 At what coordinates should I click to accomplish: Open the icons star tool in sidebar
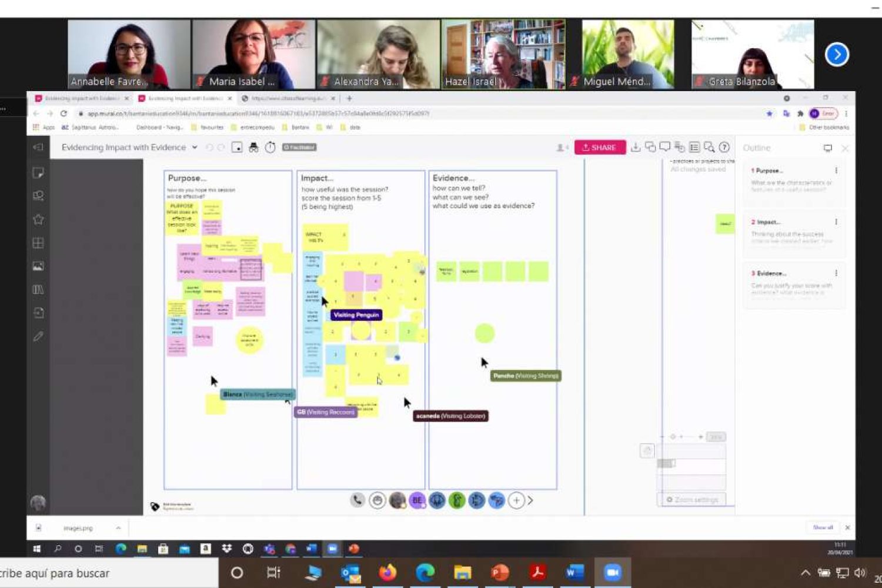coord(38,219)
